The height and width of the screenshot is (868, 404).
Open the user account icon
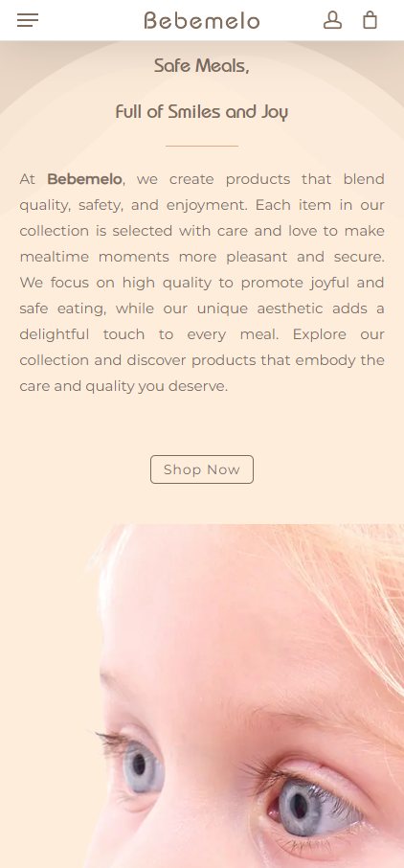[332, 20]
